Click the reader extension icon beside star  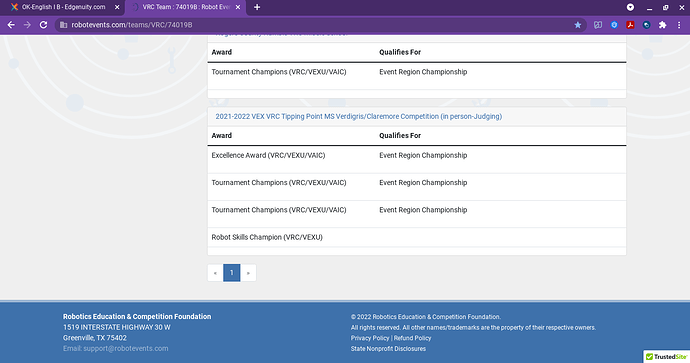pyautogui.click(x=598, y=25)
